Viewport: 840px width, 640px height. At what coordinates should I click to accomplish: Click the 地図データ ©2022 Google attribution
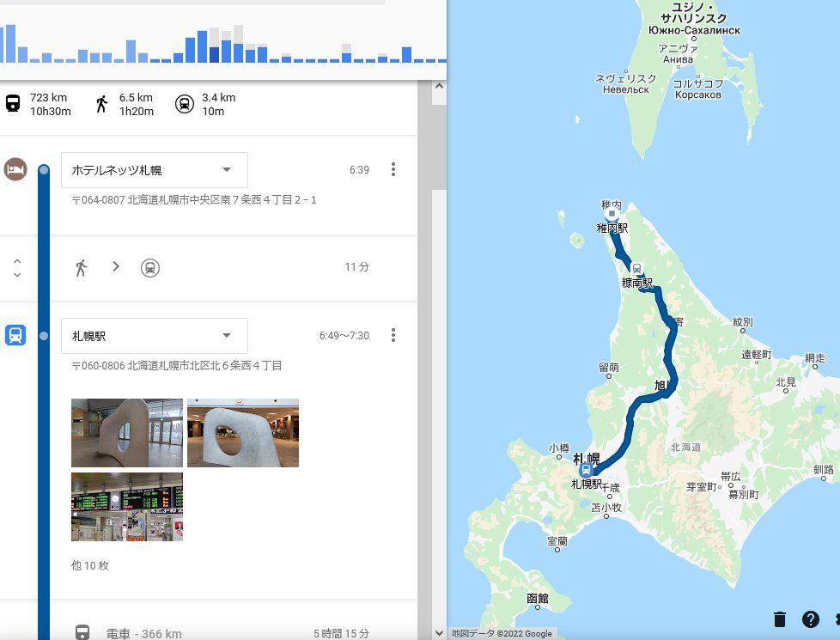pyautogui.click(x=502, y=634)
